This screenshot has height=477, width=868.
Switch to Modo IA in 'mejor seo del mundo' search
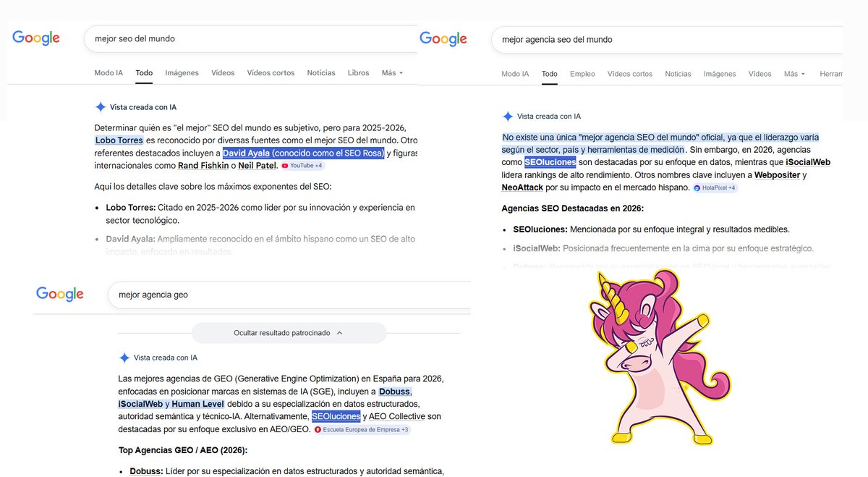pyautogui.click(x=109, y=73)
